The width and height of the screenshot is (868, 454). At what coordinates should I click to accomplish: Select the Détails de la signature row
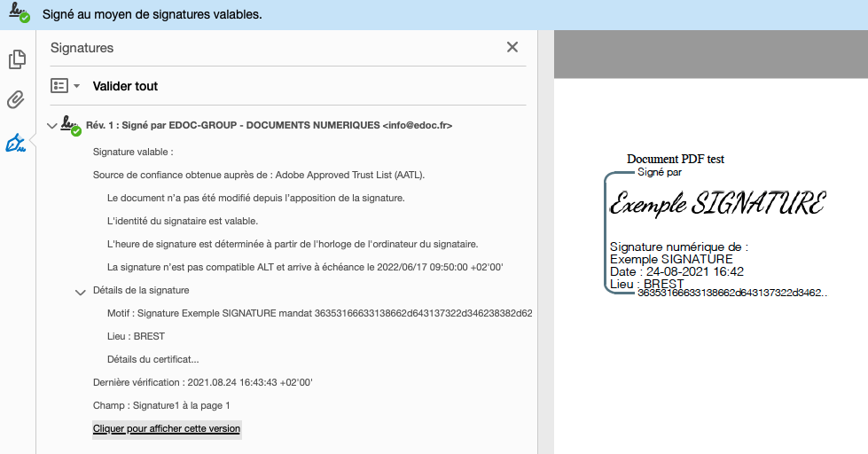point(141,290)
